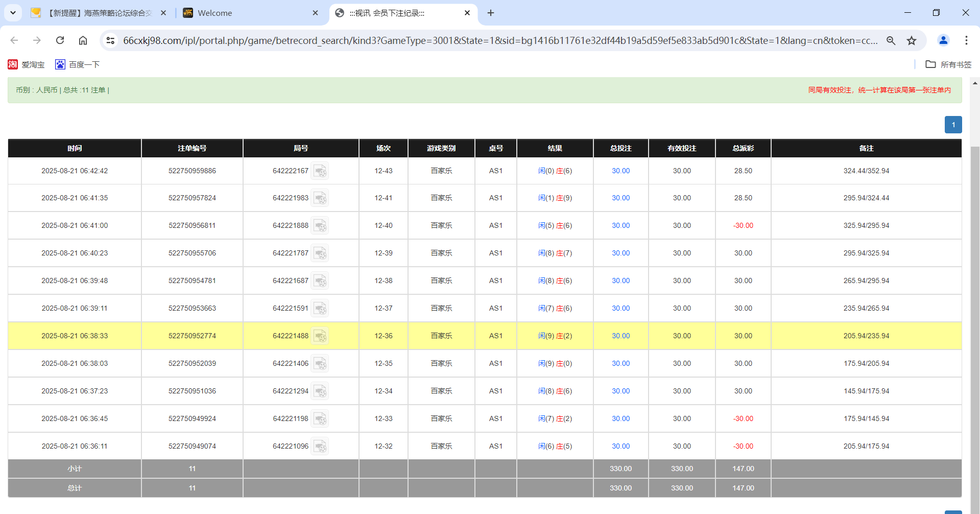Viewport: 980px width, 514px height.
Task: Open 百度一下 bookmark
Action: pyautogui.click(x=78, y=64)
